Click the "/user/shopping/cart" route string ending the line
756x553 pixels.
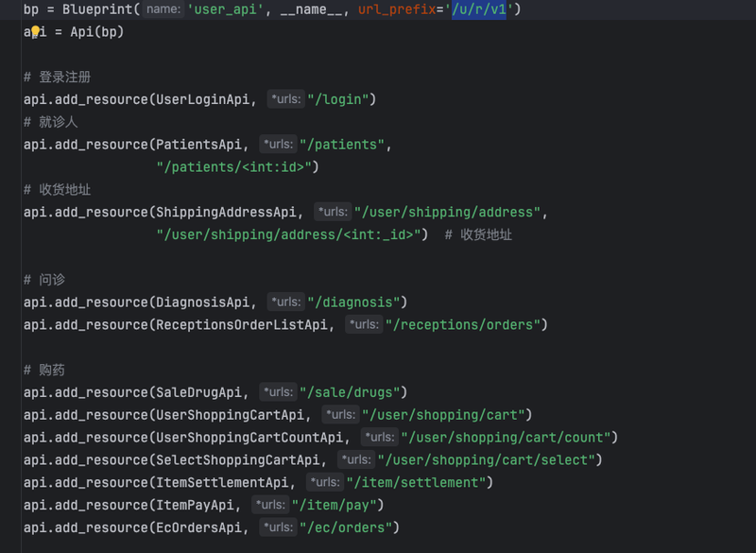(443, 415)
